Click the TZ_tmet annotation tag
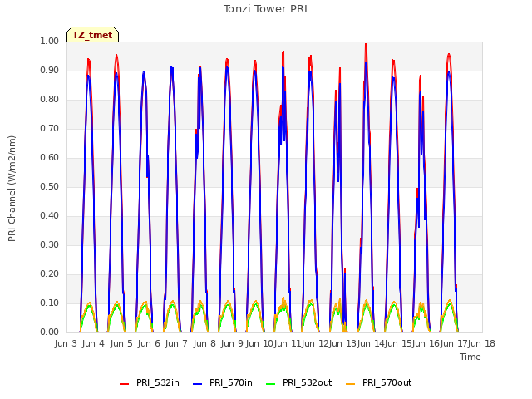This screenshot has height=399, width=532. tap(92, 35)
